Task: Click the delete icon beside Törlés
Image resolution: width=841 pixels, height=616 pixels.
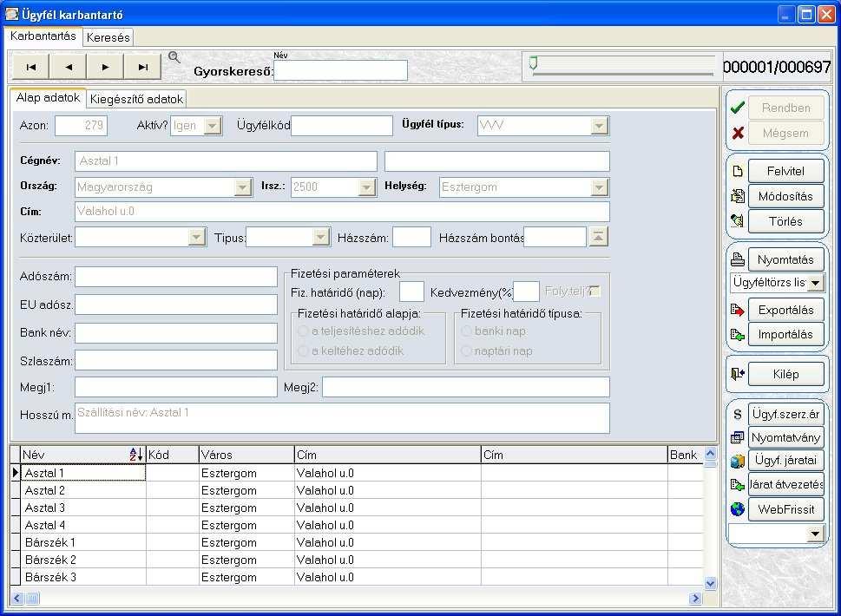Action: click(x=738, y=221)
